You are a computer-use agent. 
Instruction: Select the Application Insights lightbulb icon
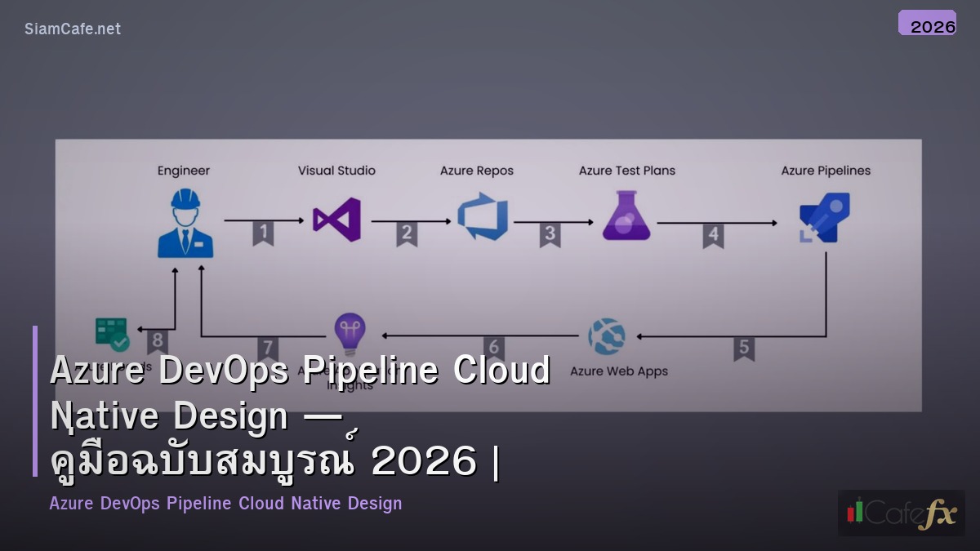click(350, 331)
